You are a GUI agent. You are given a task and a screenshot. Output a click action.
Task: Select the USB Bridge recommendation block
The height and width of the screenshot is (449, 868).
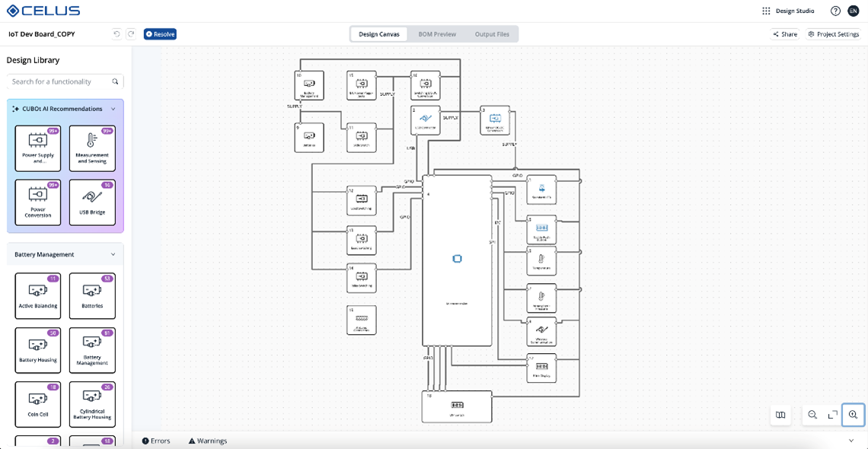(92, 202)
